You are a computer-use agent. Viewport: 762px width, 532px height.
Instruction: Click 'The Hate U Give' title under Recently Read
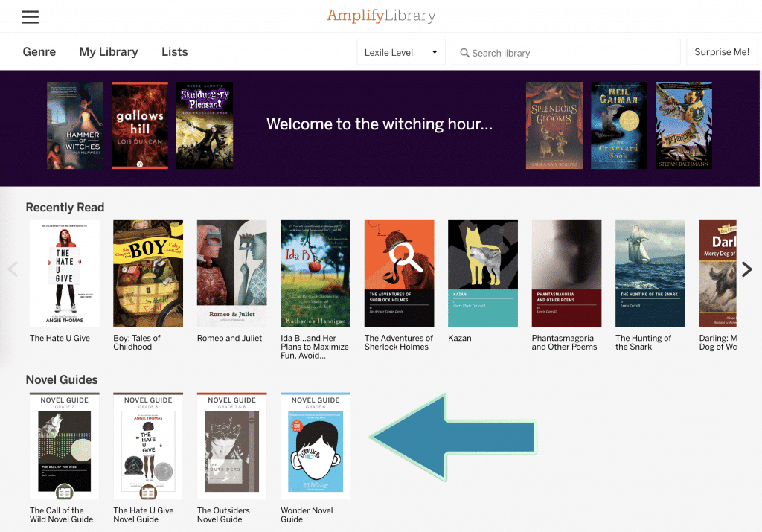coord(60,338)
